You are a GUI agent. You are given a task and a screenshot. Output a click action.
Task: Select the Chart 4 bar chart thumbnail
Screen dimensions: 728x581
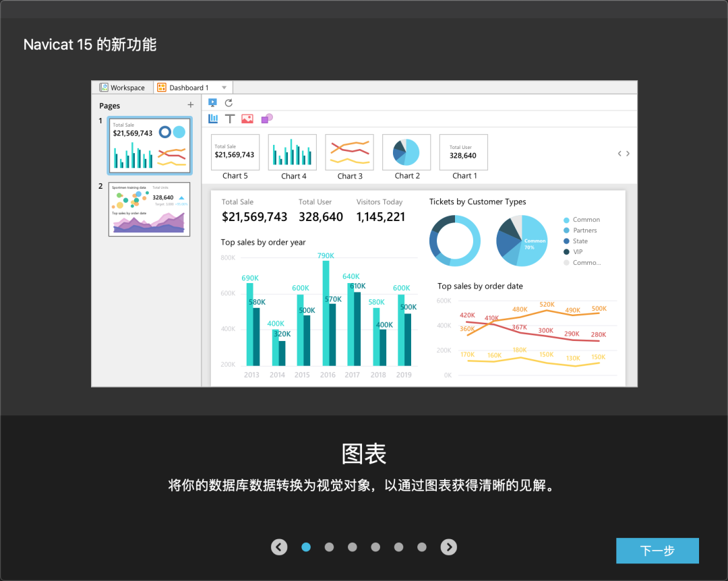coord(293,152)
